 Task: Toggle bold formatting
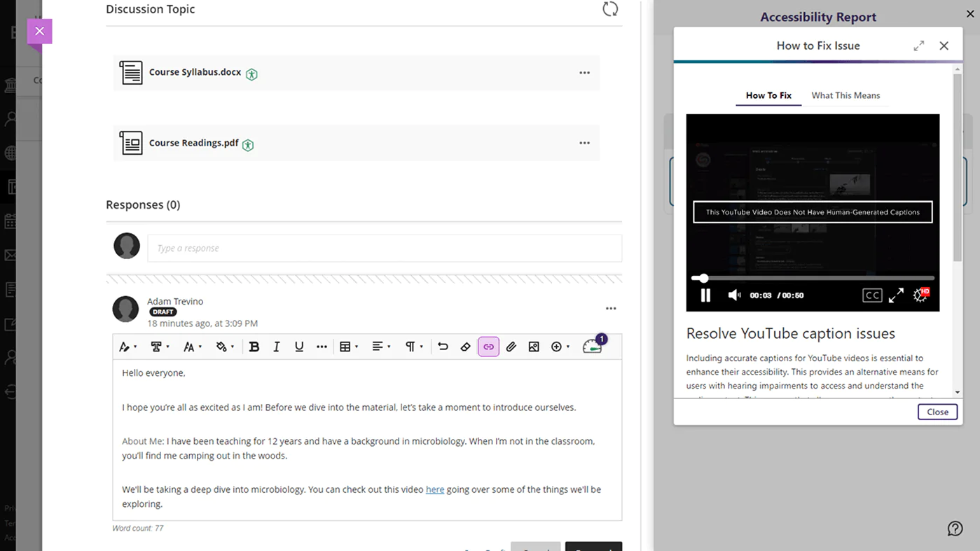pyautogui.click(x=254, y=347)
